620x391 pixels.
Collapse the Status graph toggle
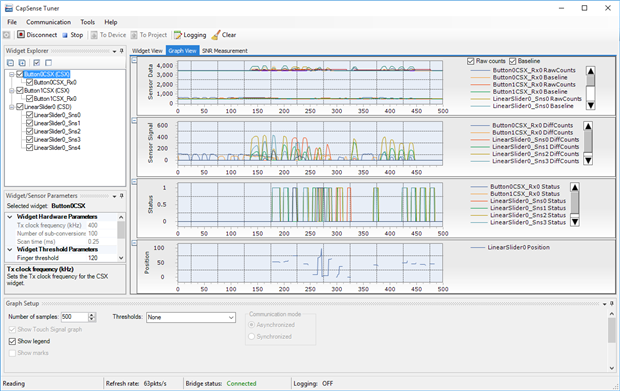pyautogui.click(x=134, y=182)
